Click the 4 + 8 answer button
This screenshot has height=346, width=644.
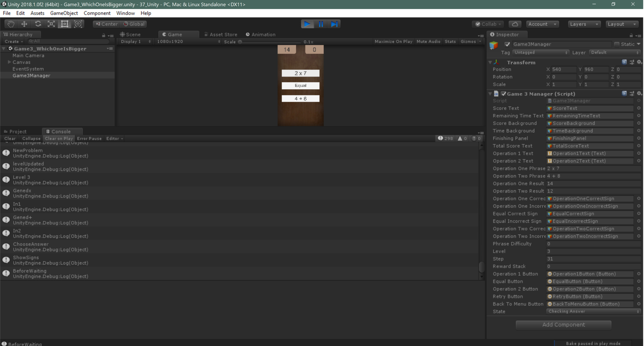tap(300, 99)
